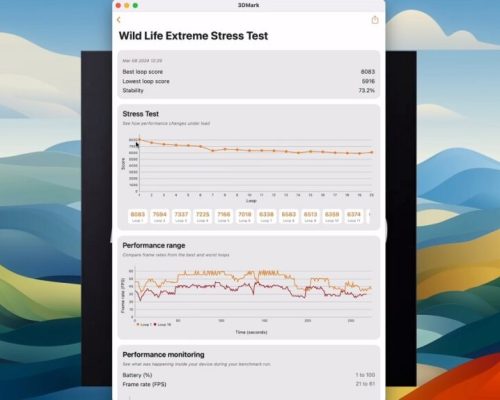The height and width of the screenshot is (400, 500).
Task: Select the Loop 9 score card 6513
Action: [x=310, y=216]
